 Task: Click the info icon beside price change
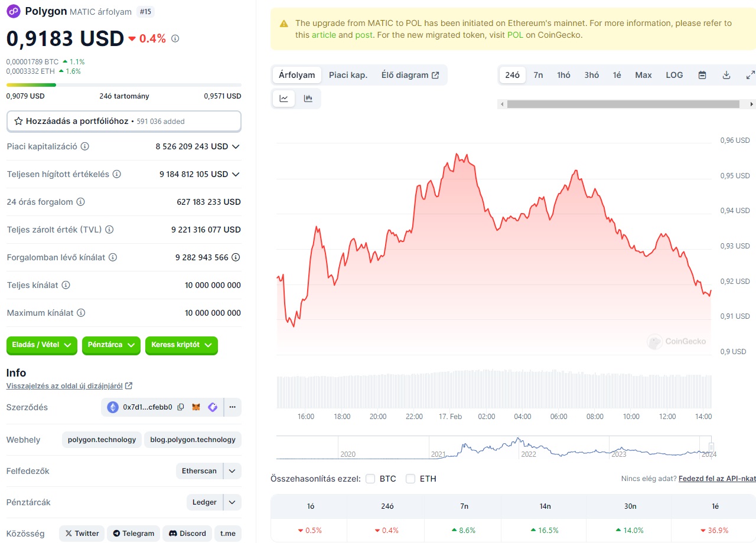click(x=175, y=38)
